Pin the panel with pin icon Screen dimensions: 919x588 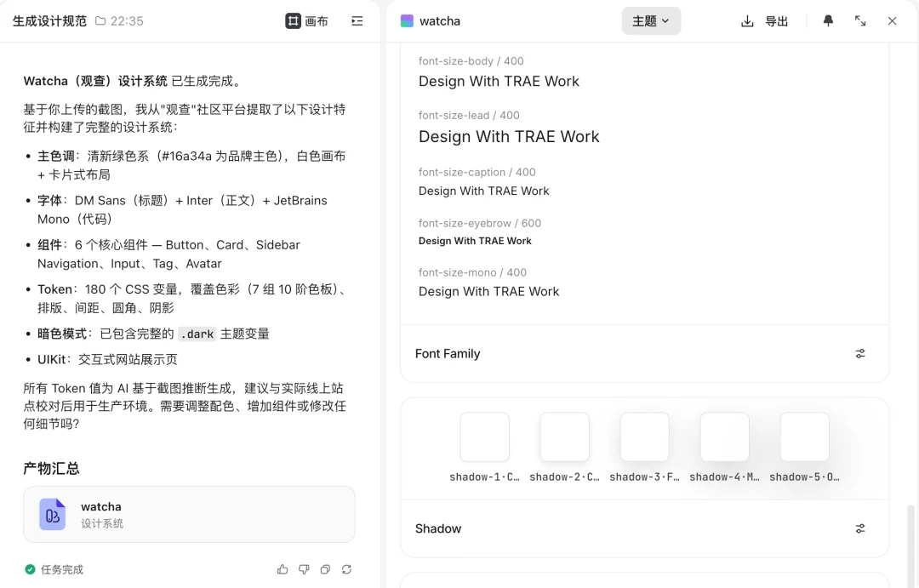click(x=828, y=21)
